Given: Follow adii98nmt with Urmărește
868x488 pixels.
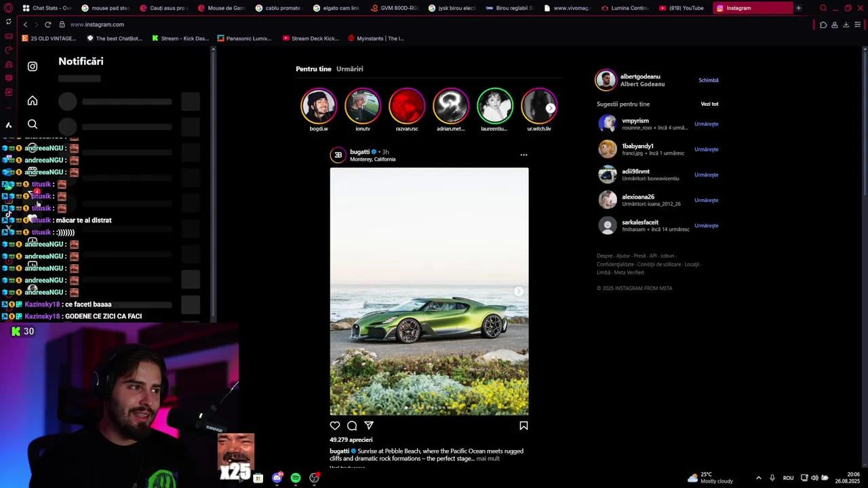Looking at the screenshot, I should coord(706,175).
